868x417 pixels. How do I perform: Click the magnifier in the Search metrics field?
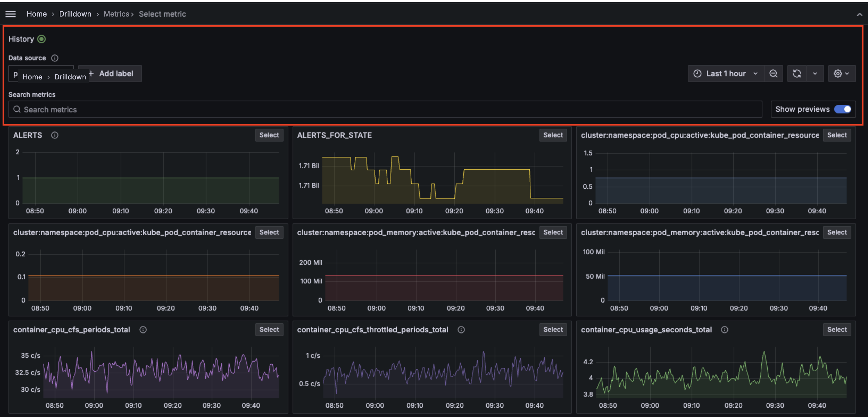[x=17, y=109]
